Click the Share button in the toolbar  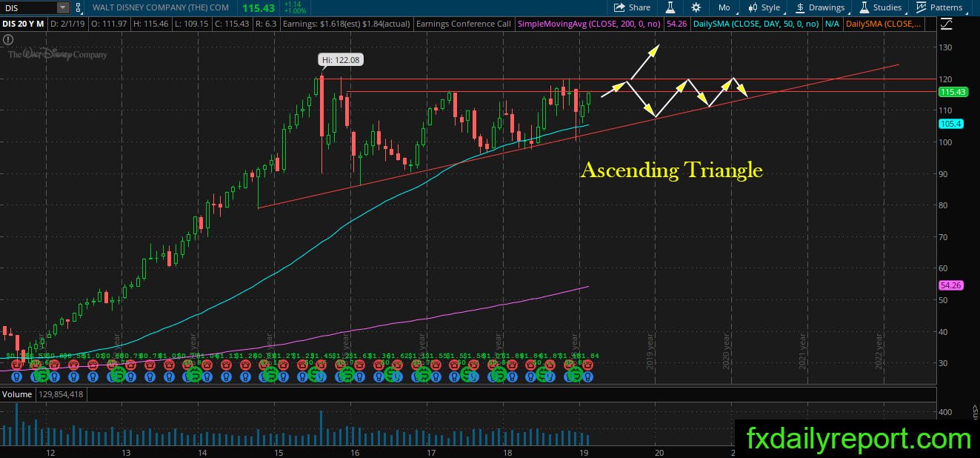632,7
